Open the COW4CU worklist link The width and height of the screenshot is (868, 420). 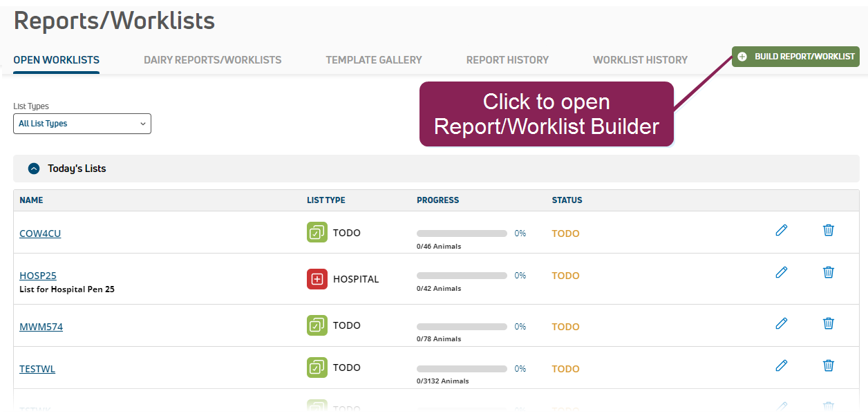40,233
